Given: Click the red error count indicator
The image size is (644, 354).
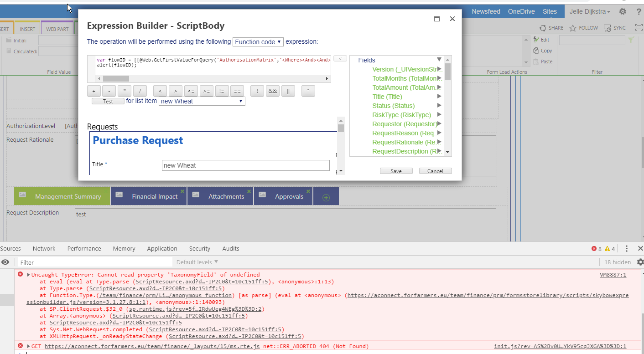Looking at the screenshot, I should 596,248.
